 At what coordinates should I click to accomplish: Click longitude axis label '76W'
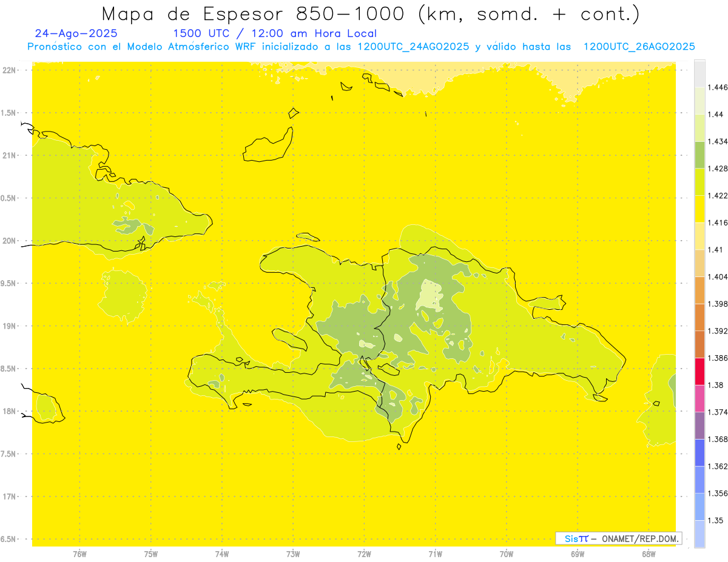pos(79,554)
